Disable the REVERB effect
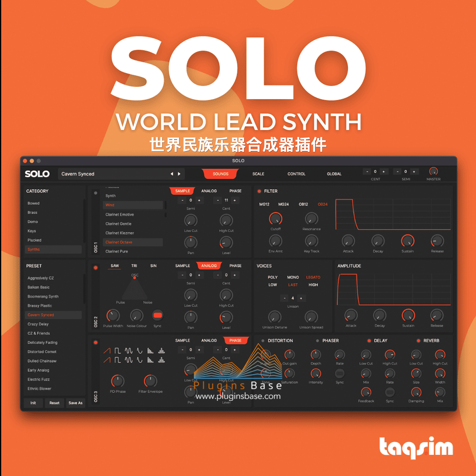This screenshot has width=476, height=476. click(x=418, y=341)
